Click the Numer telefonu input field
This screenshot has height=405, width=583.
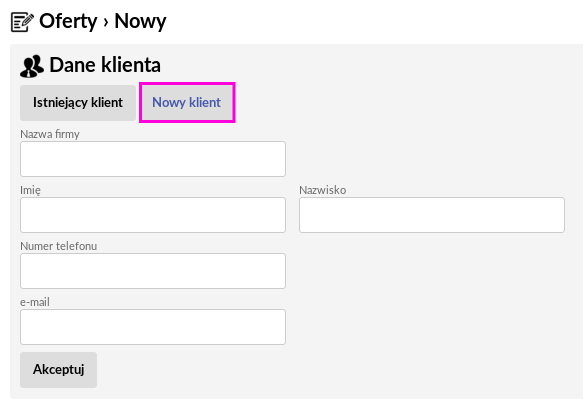tap(153, 271)
